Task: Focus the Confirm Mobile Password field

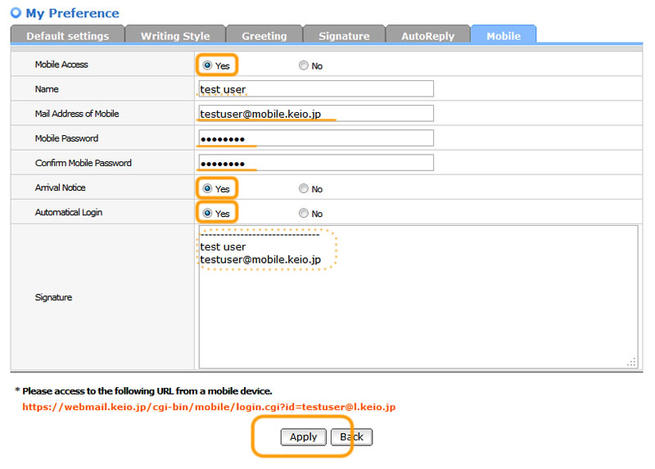Action: [x=316, y=163]
